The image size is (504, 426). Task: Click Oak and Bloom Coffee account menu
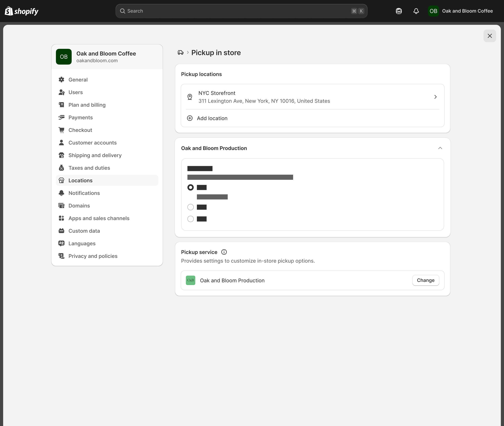[460, 11]
